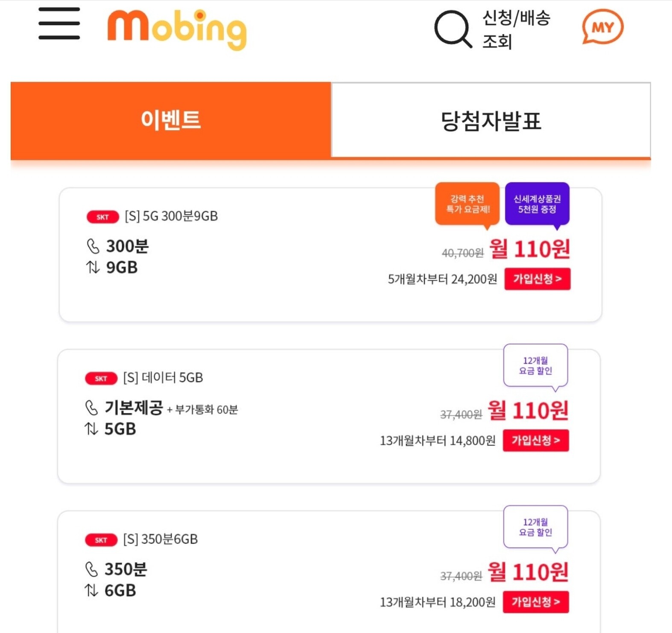Screen dimensions: 672x633
Task: Click 가입신청 for 5G 300분9GB plan
Action: pyautogui.click(x=537, y=279)
